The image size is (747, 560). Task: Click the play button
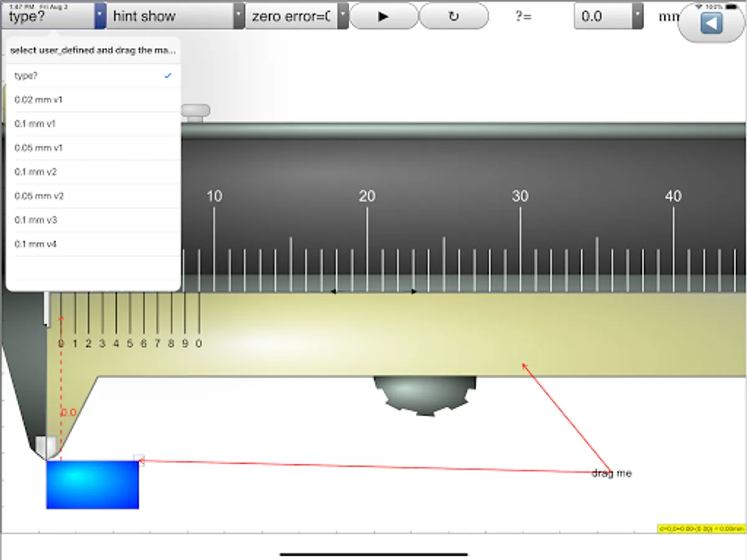pos(383,16)
